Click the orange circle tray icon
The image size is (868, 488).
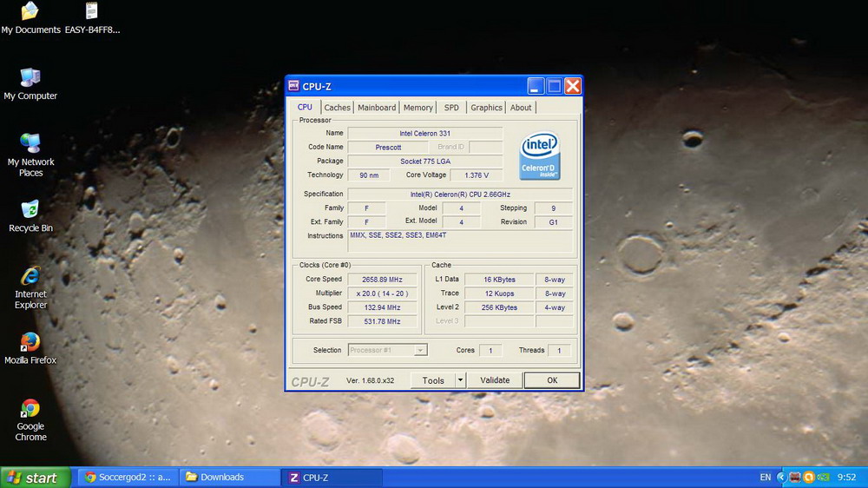(x=809, y=477)
